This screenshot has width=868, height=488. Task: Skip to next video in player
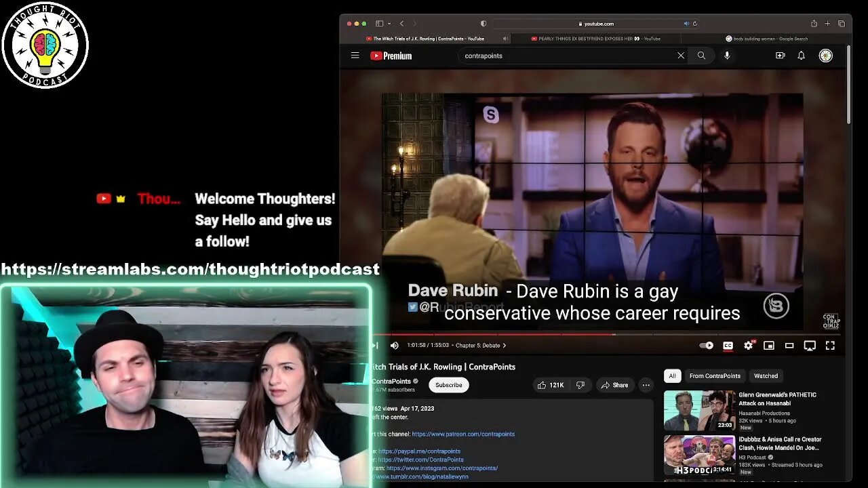pyautogui.click(x=375, y=345)
